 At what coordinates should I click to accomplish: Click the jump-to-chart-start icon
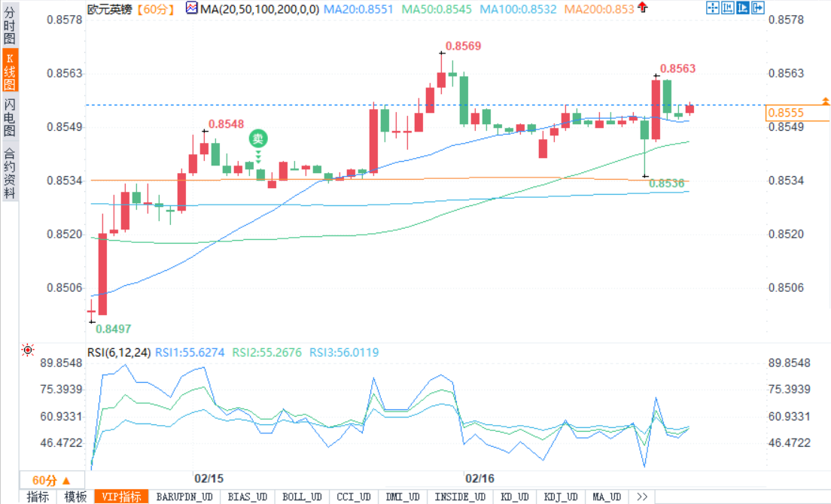point(728,8)
